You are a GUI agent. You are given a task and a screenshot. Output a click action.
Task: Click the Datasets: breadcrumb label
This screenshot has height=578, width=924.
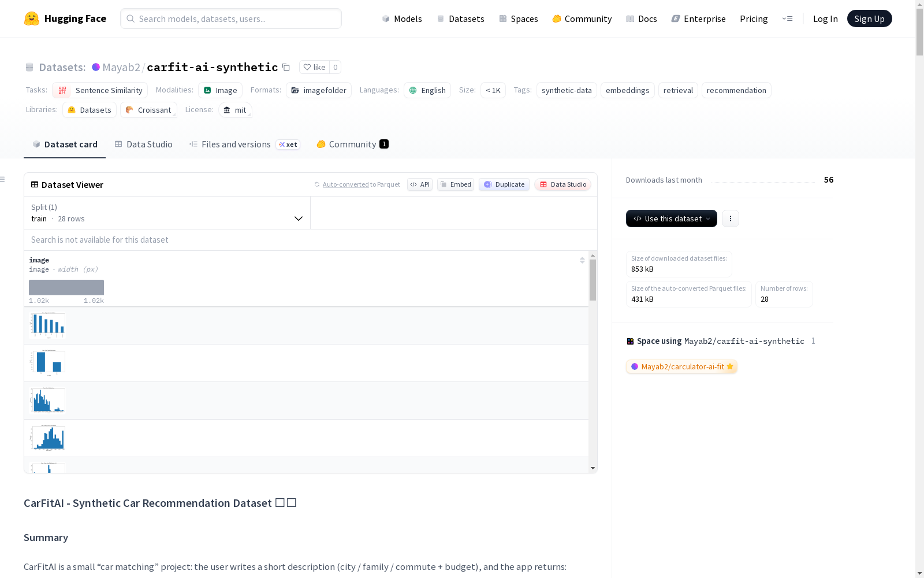coord(62,67)
